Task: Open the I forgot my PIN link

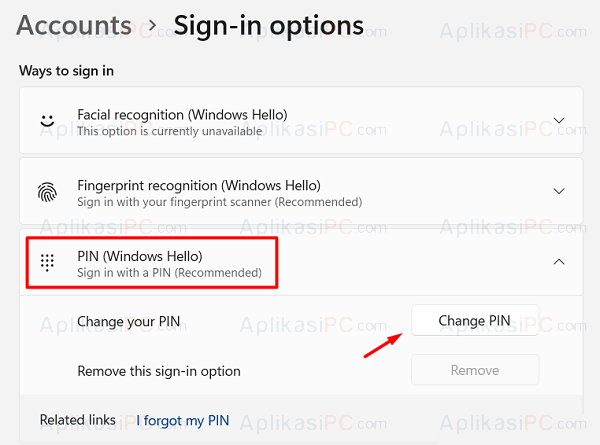Action: (x=183, y=421)
